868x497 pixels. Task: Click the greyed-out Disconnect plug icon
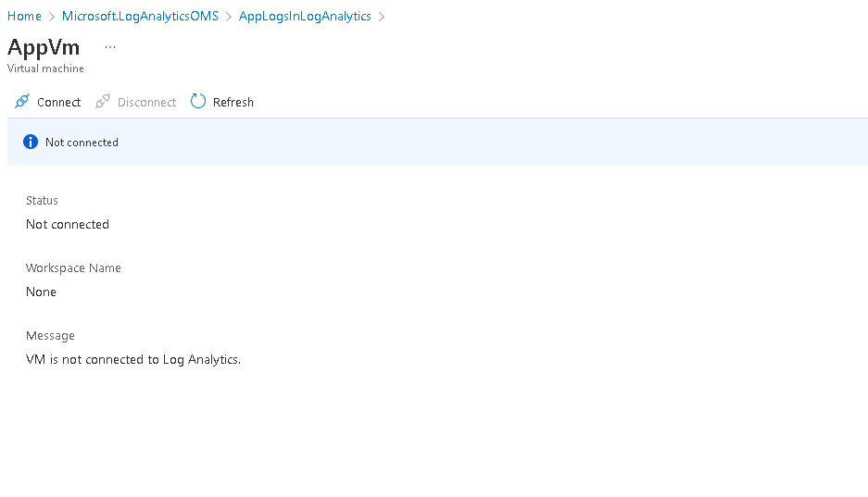103,102
